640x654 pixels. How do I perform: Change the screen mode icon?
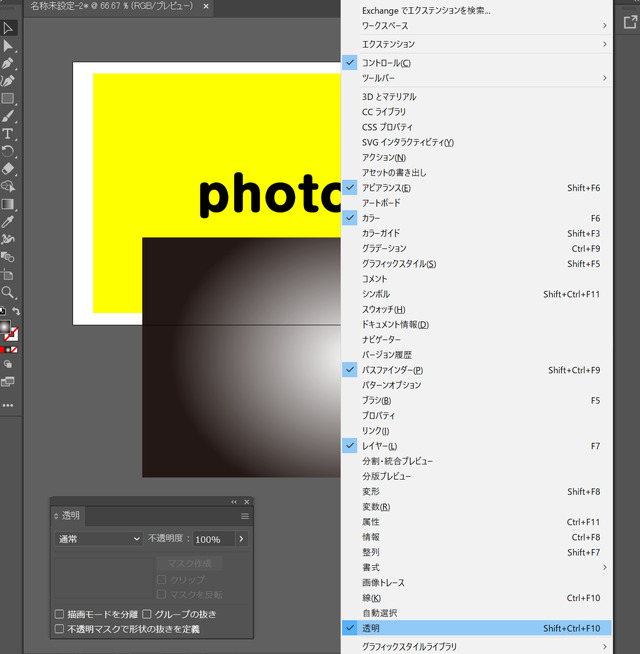point(8,381)
